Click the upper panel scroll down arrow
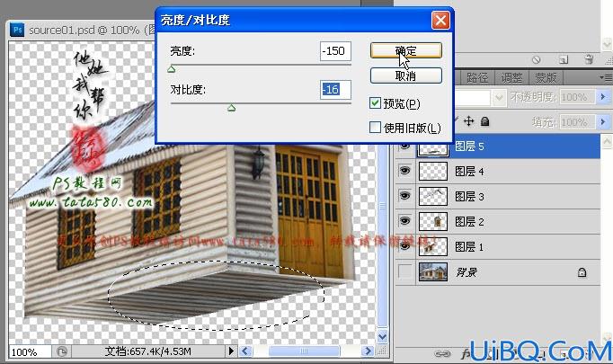 [x=608, y=44]
